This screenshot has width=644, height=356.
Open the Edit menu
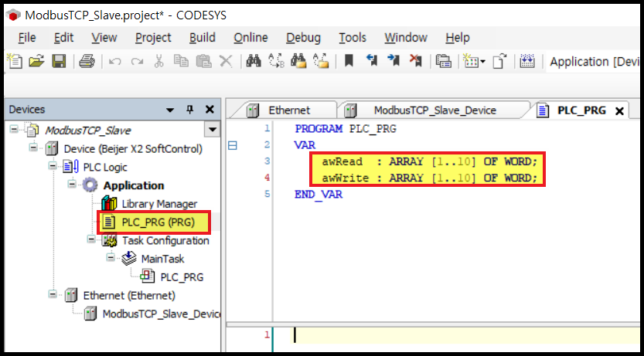pos(63,38)
